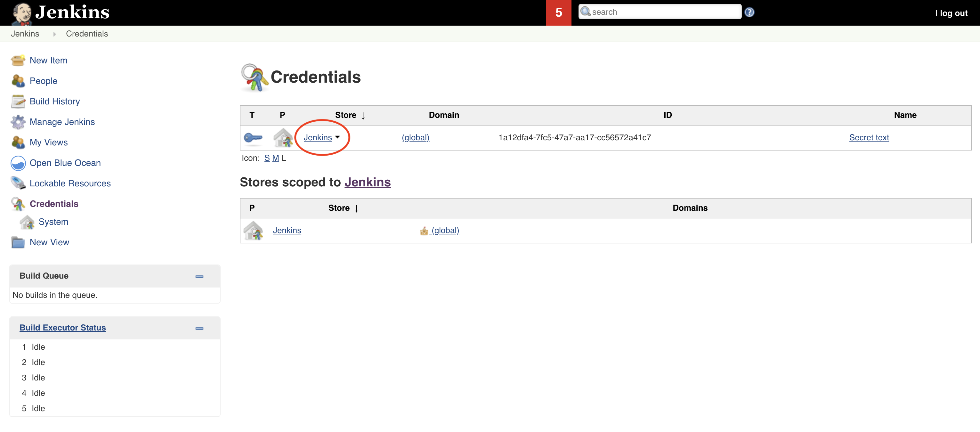Open the Secret text credential
This screenshot has width=980, height=432.
point(869,137)
